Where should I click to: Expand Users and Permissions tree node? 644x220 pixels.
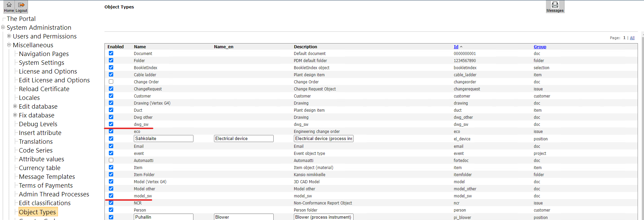click(9, 36)
